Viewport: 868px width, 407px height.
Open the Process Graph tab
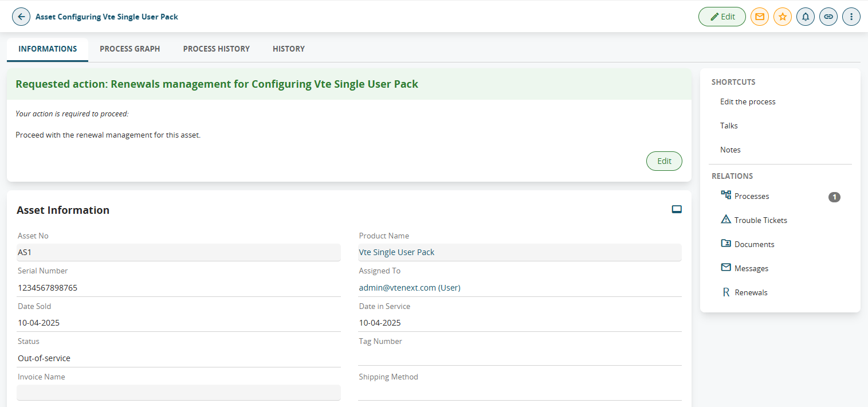[x=130, y=49]
